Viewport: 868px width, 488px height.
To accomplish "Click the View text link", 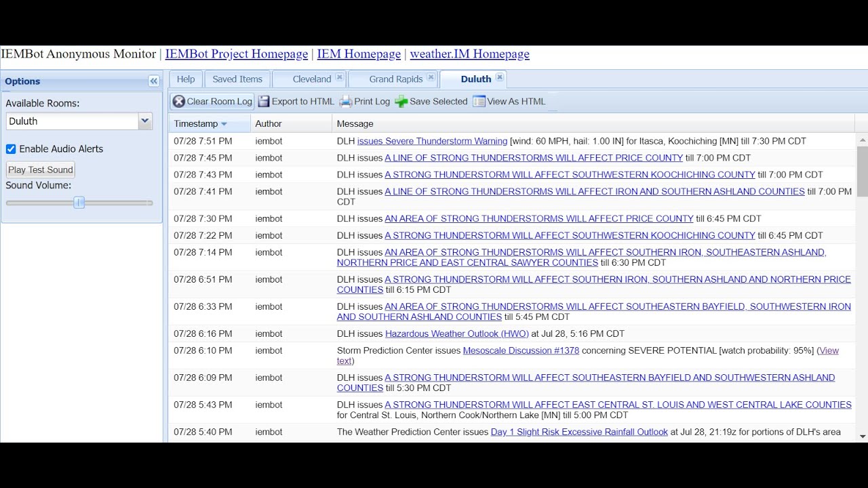I will [x=828, y=350].
